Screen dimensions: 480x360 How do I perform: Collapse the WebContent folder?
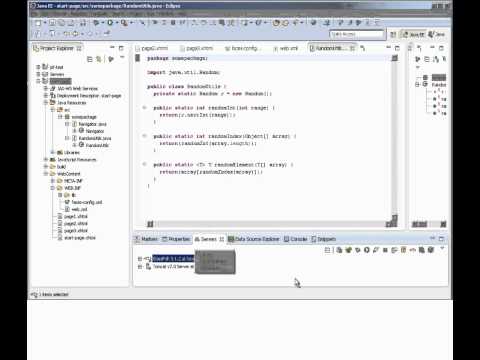[45, 173]
